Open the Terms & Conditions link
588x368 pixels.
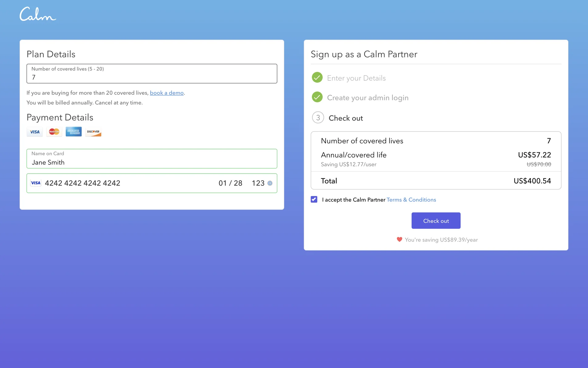(x=411, y=200)
